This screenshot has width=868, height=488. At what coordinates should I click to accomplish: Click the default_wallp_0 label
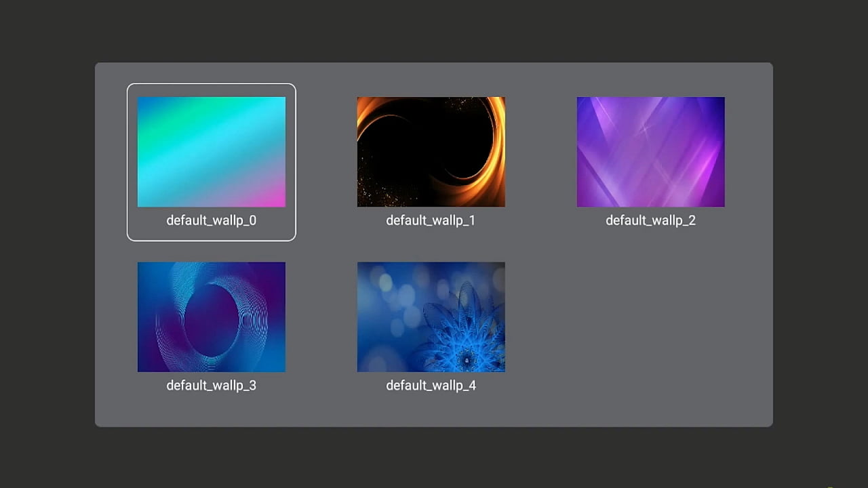pyautogui.click(x=212, y=220)
